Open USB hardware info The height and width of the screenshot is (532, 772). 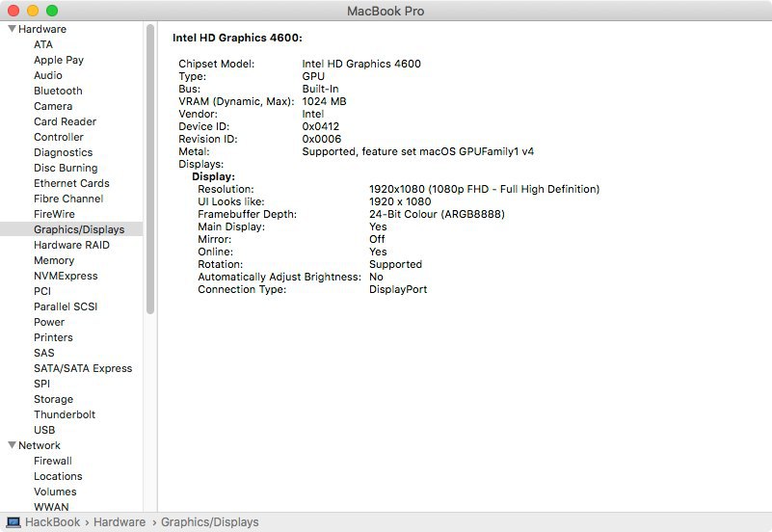coord(44,430)
